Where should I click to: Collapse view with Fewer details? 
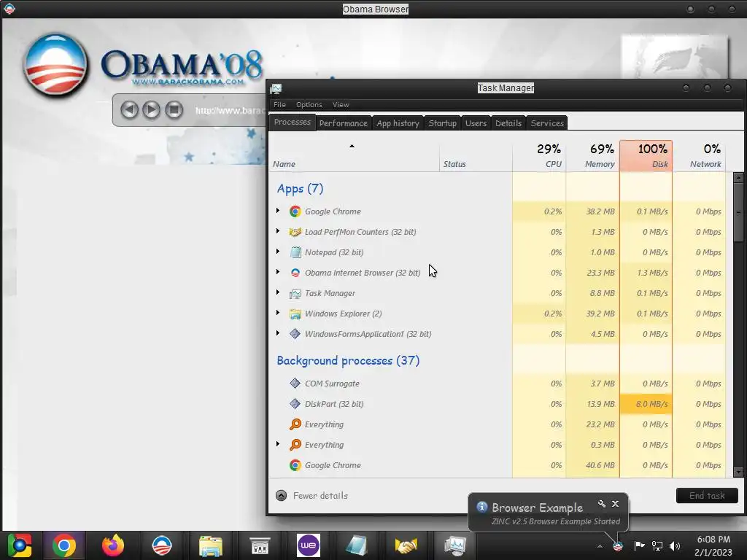pos(312,496)
